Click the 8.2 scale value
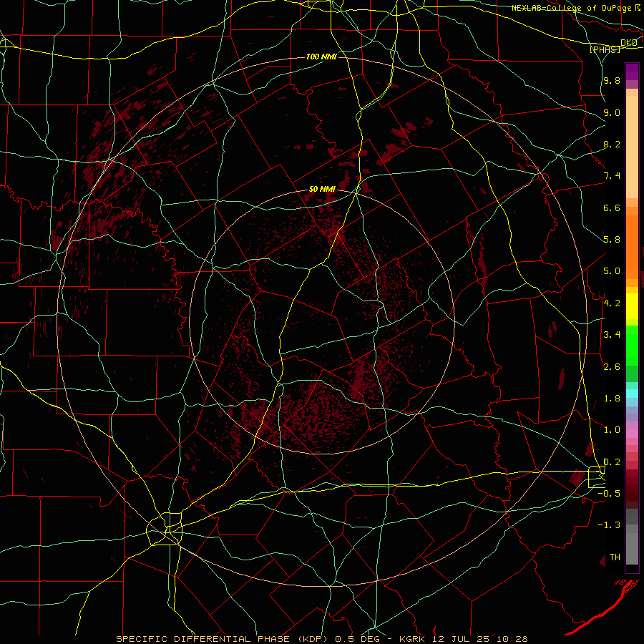 612,144
